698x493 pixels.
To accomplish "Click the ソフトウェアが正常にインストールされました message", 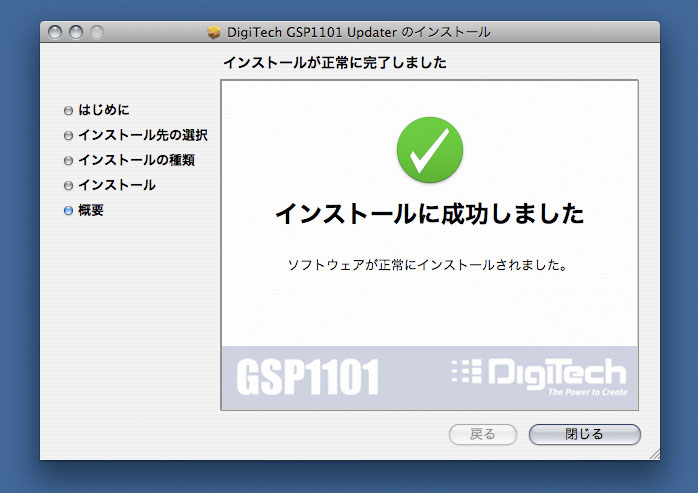I will click(428, 265).
